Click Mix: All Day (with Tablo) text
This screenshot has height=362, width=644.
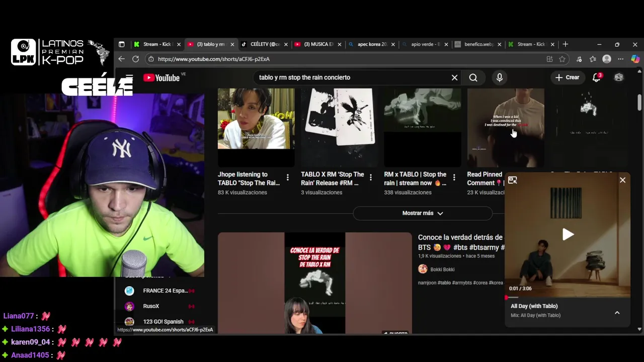(535, 315)
